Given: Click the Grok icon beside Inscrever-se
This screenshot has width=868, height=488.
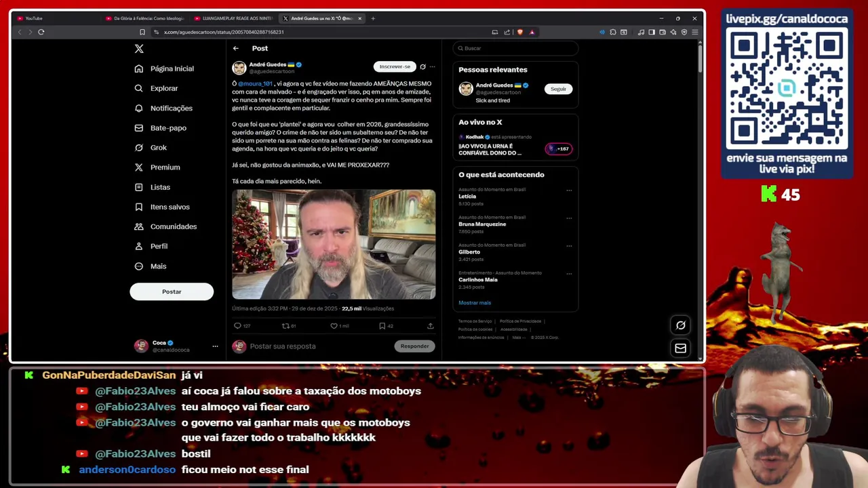Looking at the screenshot, I should (422, 66).
